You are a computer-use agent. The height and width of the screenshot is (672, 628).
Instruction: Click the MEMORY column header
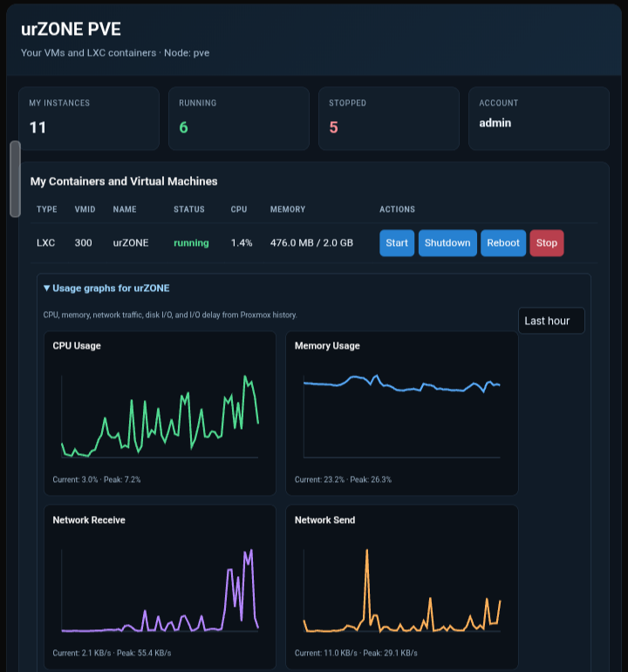(x=288, y=209)
